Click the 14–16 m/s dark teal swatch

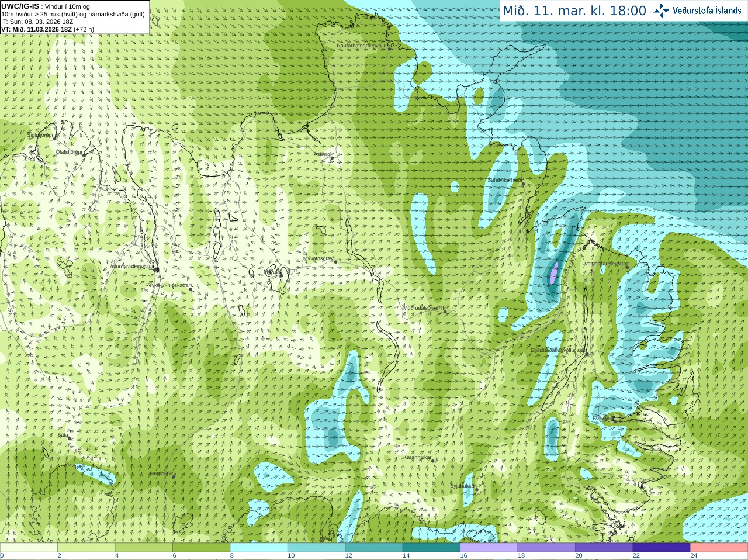pyautogui.click(x=431, y=548)
